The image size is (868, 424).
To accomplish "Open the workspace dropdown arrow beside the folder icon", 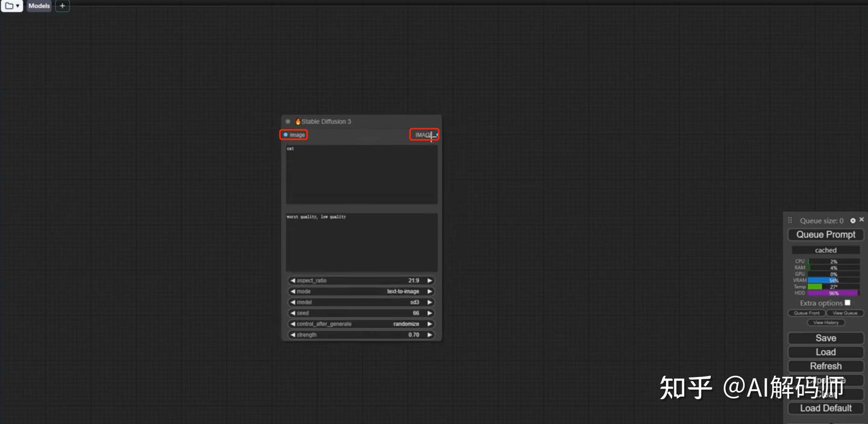I will [18, 5].
